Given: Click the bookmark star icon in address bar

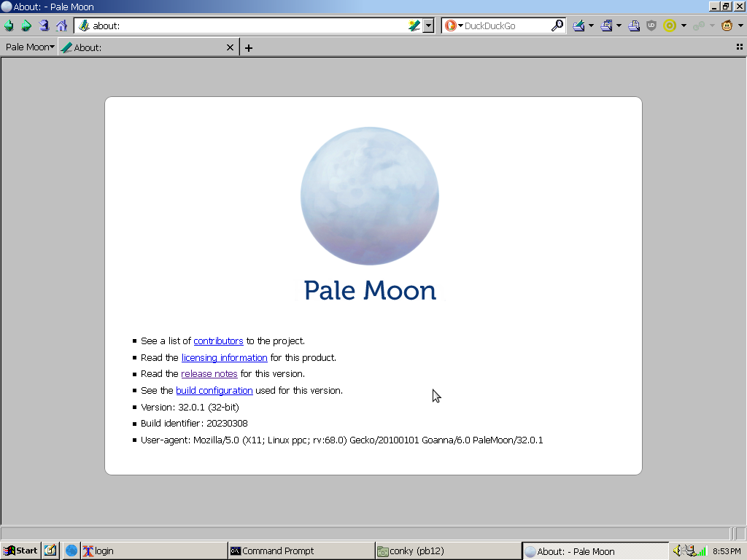Looking at the screenshot, I should pos(414,26).
